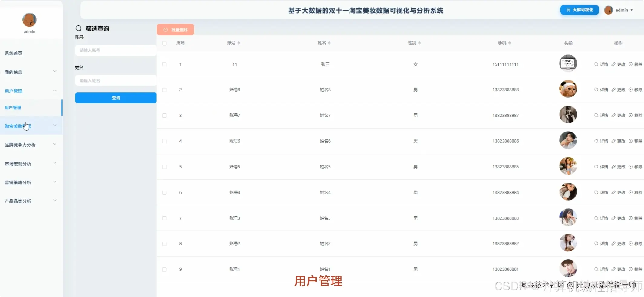Click the 查询 query button
Viewport: 644px width, 297px height.
coord(116,98)
